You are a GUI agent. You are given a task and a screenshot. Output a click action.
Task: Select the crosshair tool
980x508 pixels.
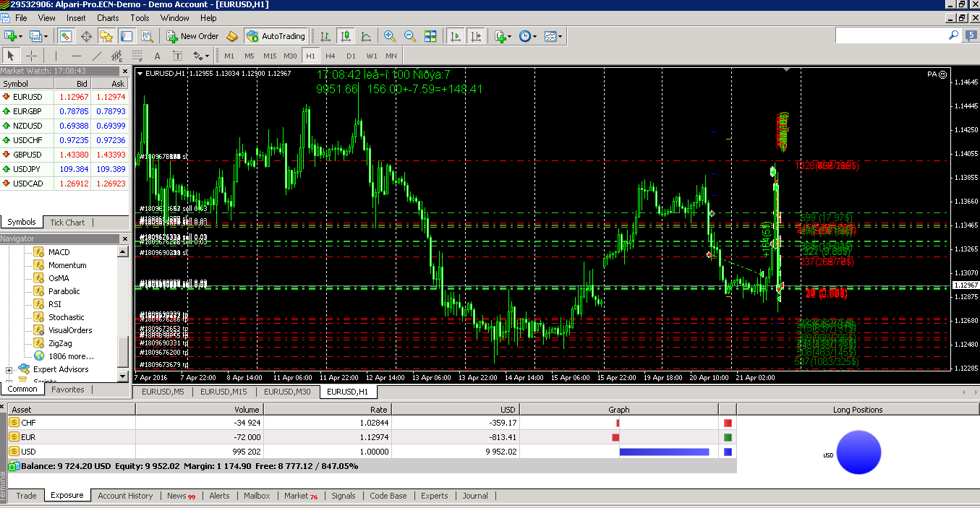(x=32, y=56)
